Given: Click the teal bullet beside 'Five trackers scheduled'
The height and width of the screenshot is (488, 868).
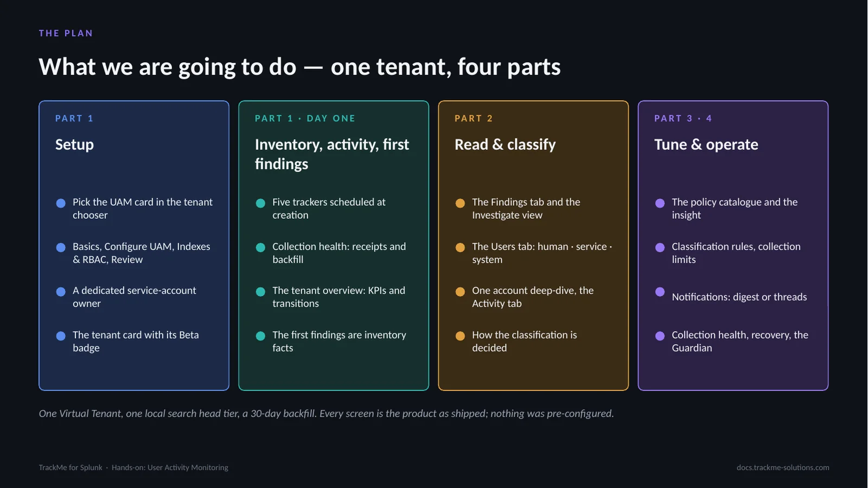Looking at the screenshot, I should [x=260, y=203].
